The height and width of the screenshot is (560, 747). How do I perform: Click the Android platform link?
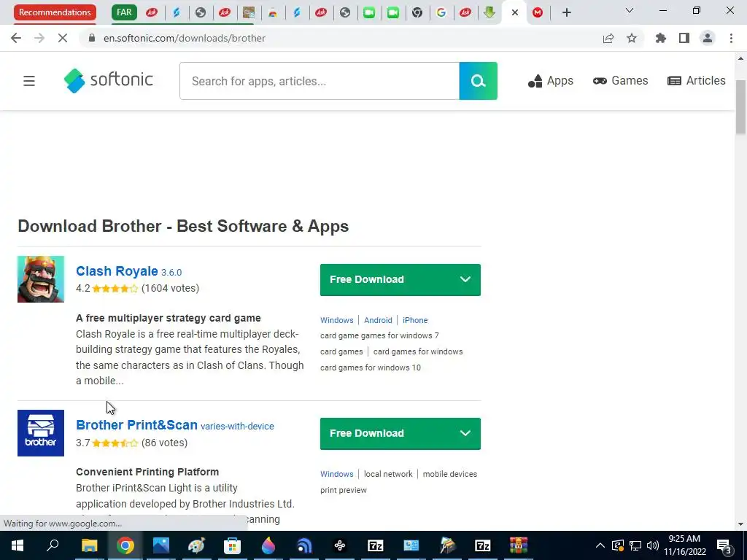tap(378, 321)
